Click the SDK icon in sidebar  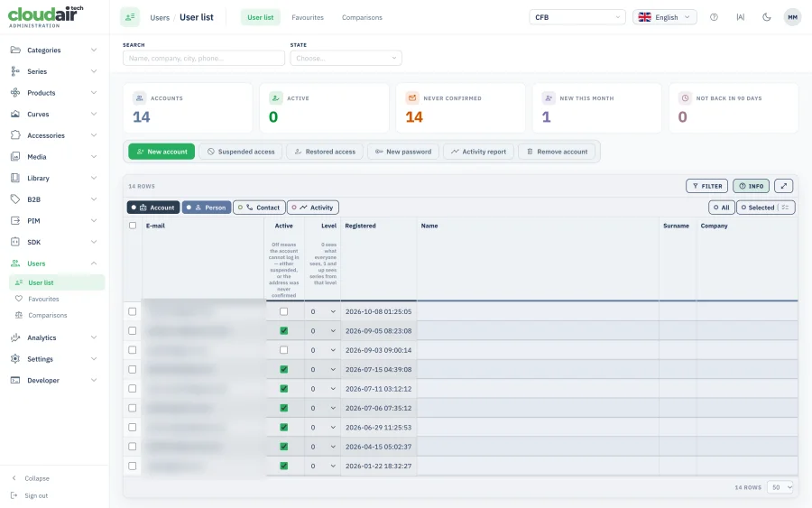point(15,242)
